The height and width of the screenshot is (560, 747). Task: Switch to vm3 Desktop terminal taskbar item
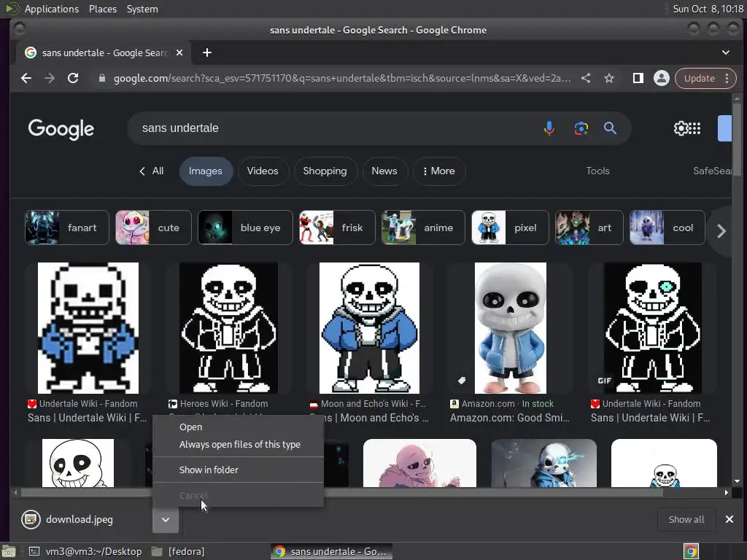[86, 551]
